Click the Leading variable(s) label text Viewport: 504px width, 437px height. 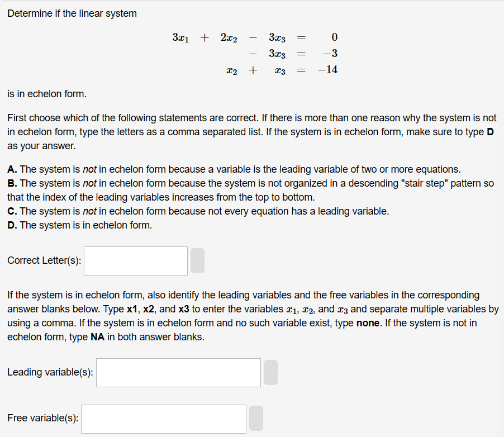coord(50,372)
